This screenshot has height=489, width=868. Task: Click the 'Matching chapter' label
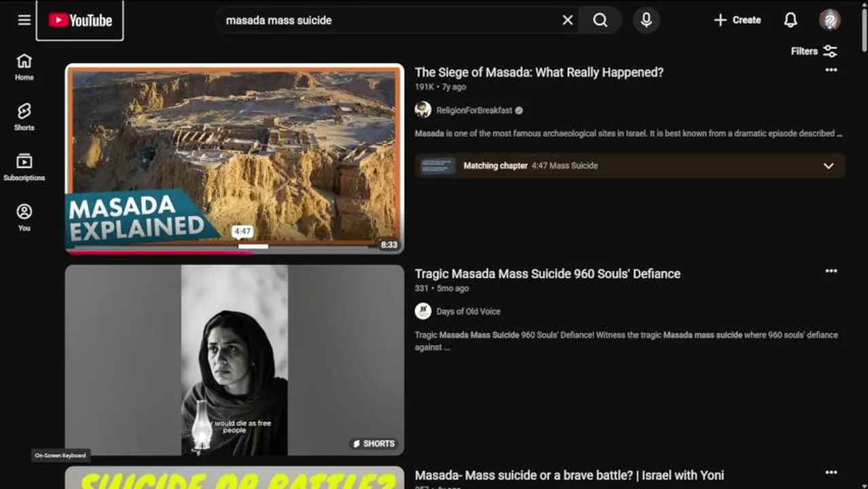pyautogui.click(x=495, y=166)
